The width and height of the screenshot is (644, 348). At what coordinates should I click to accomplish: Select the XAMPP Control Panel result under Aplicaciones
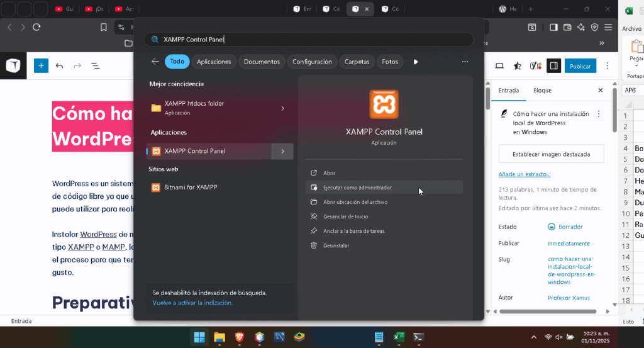coord(209,151)
